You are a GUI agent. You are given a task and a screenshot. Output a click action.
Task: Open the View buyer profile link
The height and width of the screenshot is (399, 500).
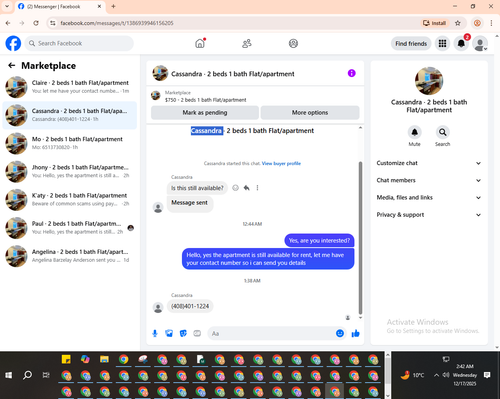(x=281, y=163)
